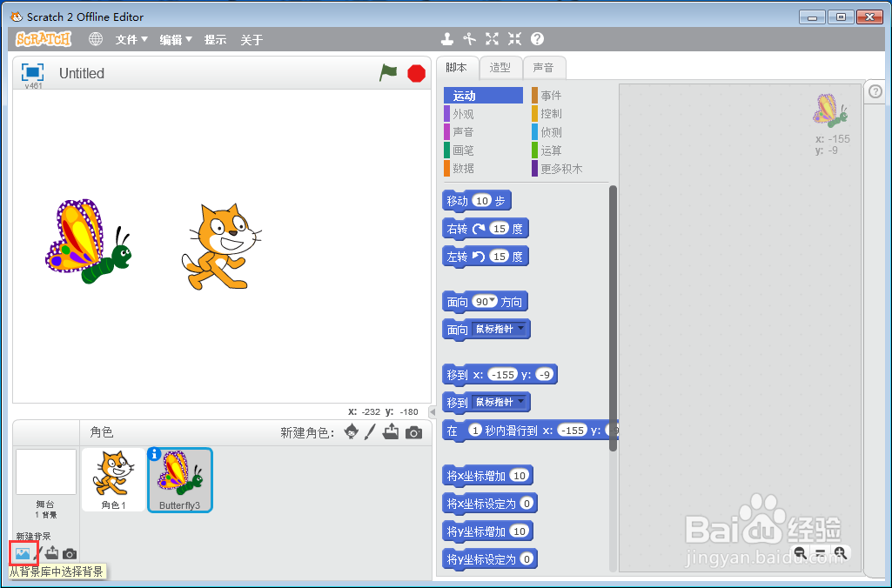Image resolution: width=892 pixels, height=588 pixels.
Task: Click value field in 将x坐标增加 block
Action: pyautogui.click(x=519, y=476)
